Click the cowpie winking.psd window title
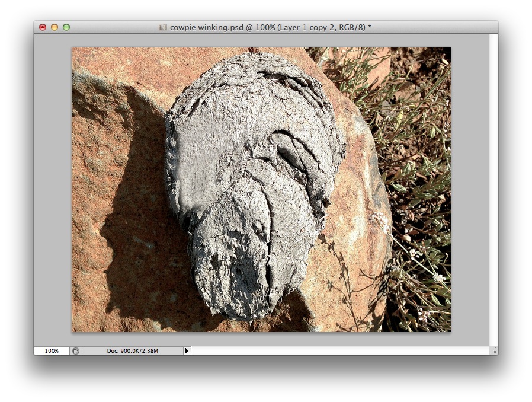 click(270, 27)
